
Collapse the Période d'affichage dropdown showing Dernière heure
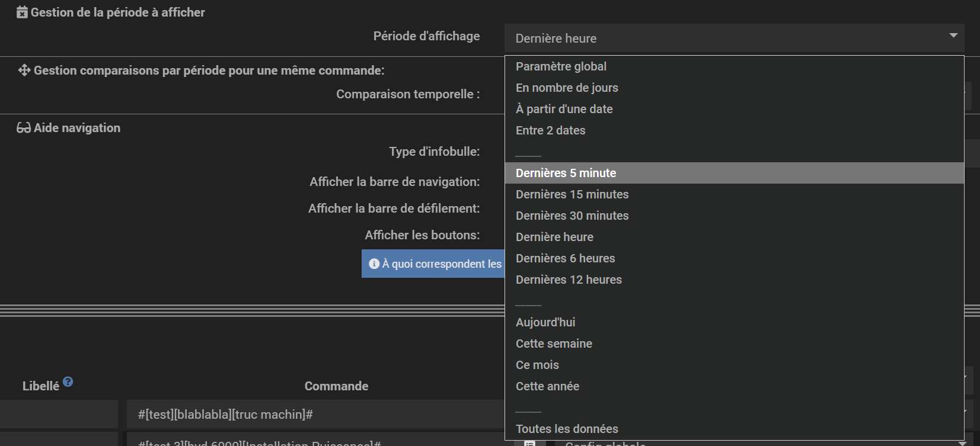tap(734, 38)
